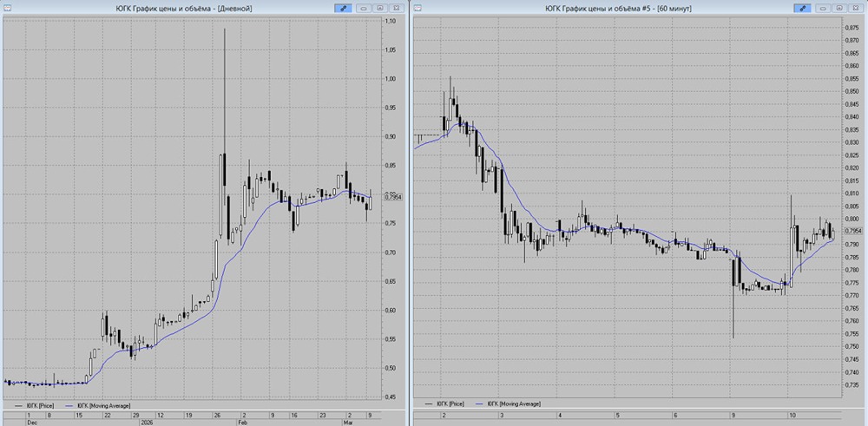Screen dimensions: 868x426
Task: Click day 10 on the 60 минут time axis
Action: click(x=792, y=414)
